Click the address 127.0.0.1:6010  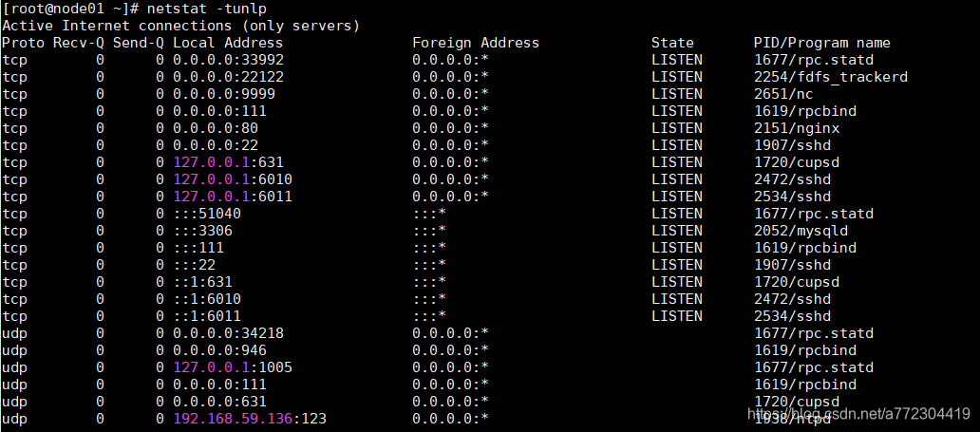(233, 179)
